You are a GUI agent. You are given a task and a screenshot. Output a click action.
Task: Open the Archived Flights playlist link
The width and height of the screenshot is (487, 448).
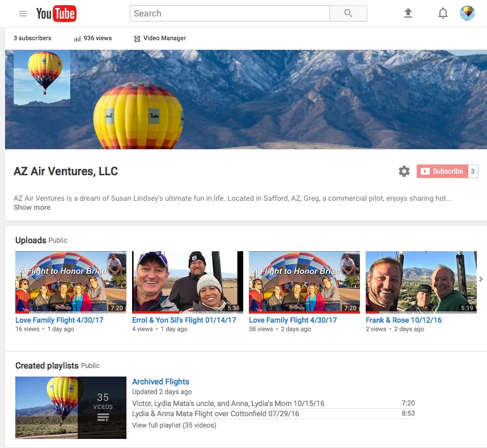[x=160, y=382]
